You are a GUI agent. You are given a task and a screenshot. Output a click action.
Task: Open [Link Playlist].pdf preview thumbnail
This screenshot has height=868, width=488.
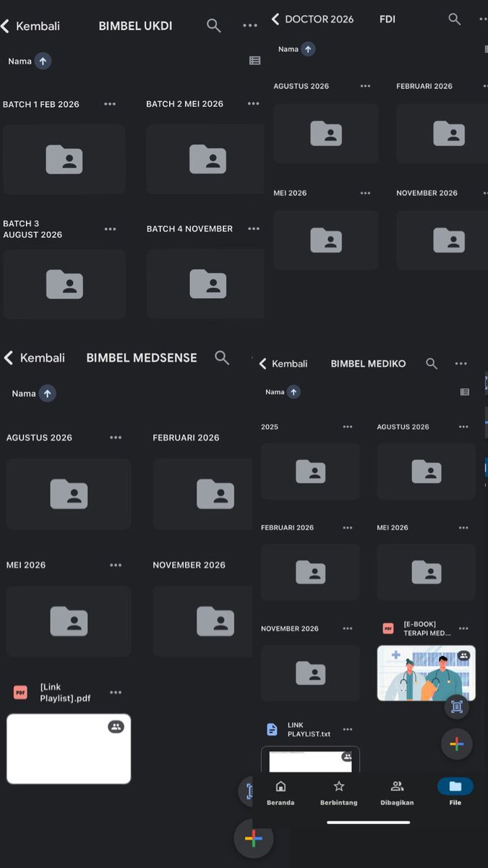pyautogui.click(x=69, y=749)
